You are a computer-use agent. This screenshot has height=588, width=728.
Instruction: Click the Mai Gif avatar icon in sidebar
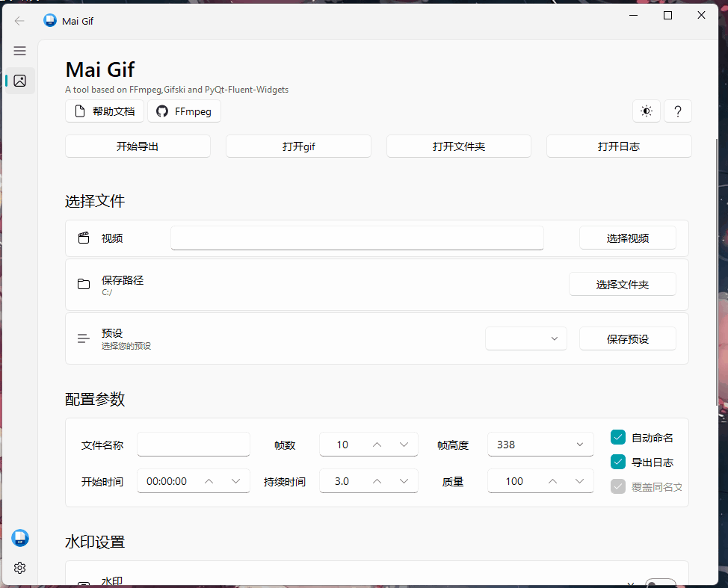click(19, 537)
